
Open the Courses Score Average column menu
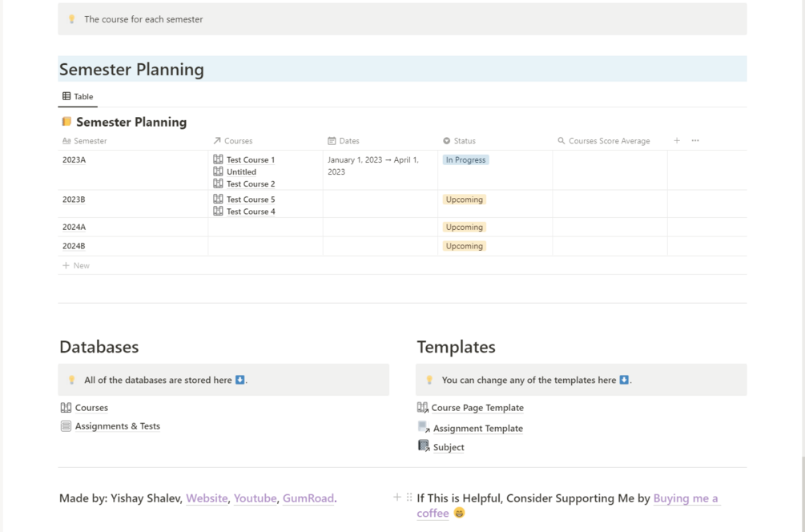(x=609, y=141)
